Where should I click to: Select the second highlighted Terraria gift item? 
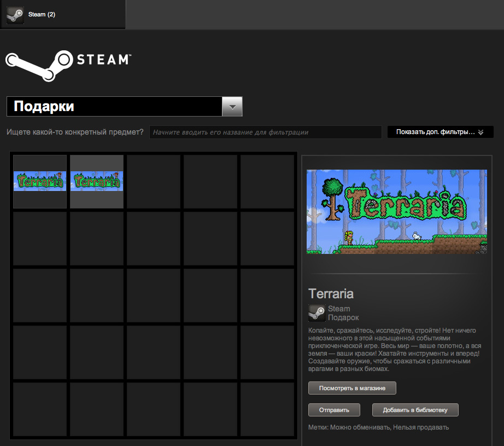click(x=97, y=182)
